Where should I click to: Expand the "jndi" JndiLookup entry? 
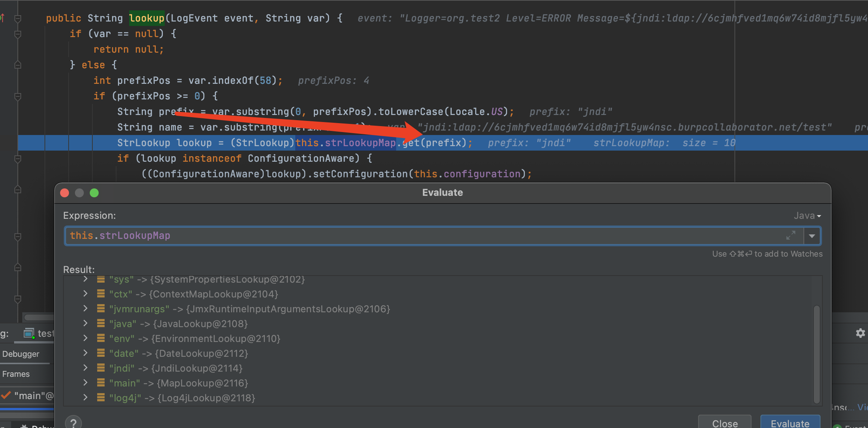click(x=85, y=368)
